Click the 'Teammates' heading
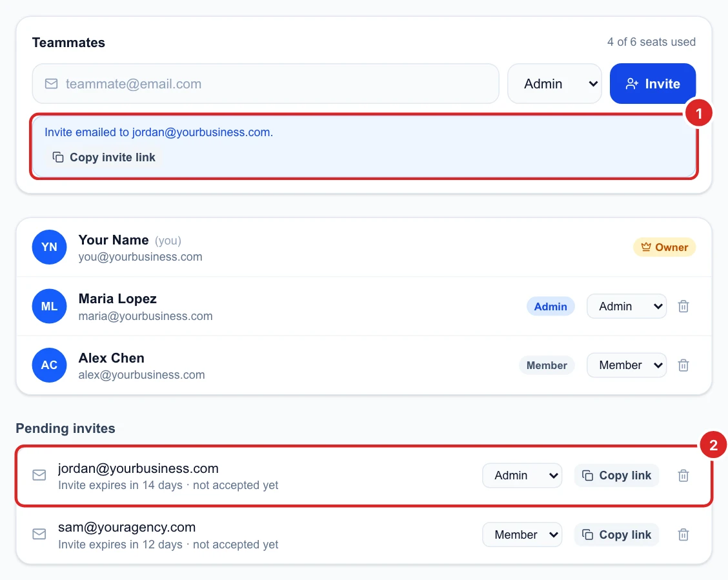The height and width of the screenshot is (580, 728). point(68,43)
